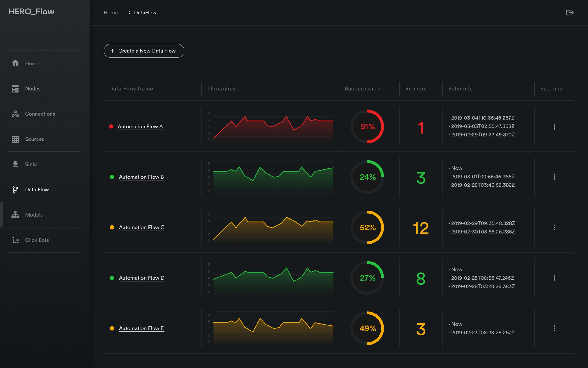Open the Nodes section from the sidebar
This screenshot has width=588, height=368.
tap(15, 88)
